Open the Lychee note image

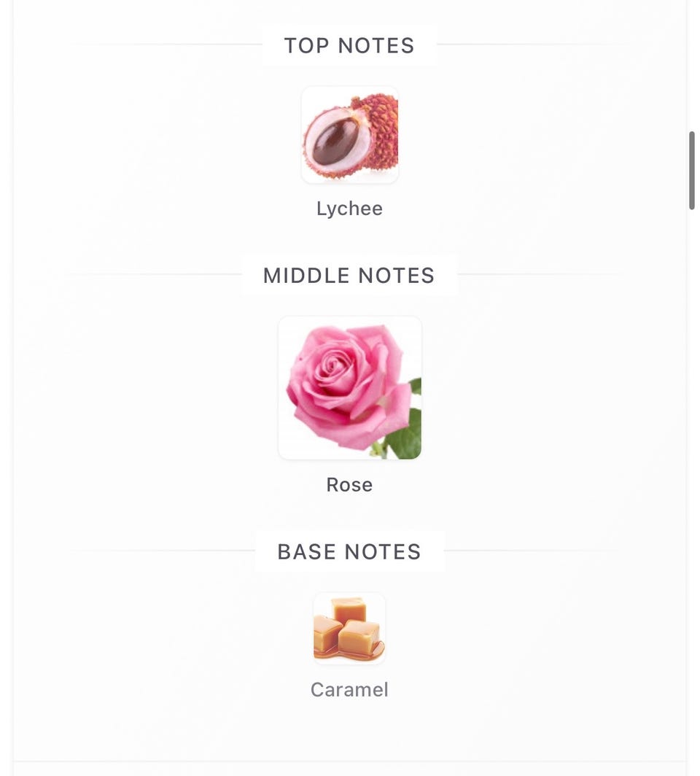pos(350,135)
